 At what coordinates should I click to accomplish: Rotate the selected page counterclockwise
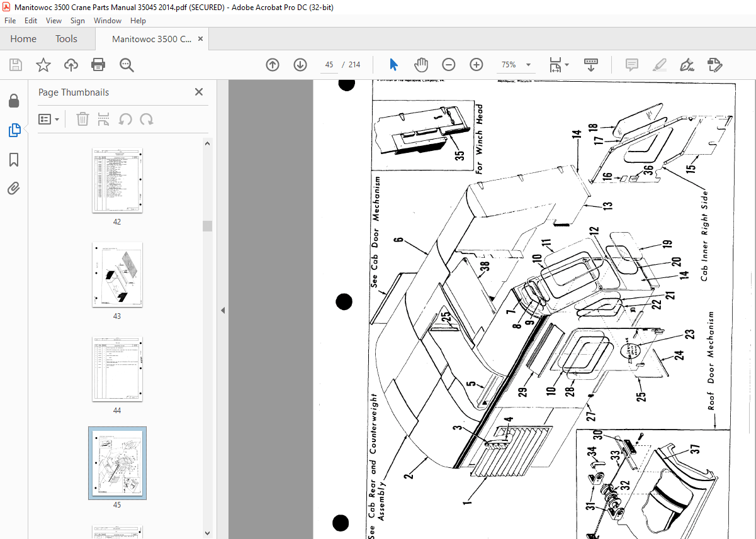pos(125,119)
